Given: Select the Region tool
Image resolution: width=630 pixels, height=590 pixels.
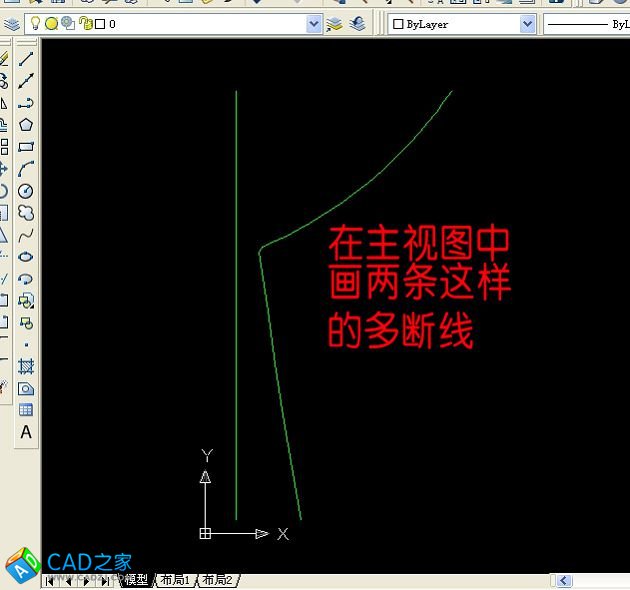Looking at the screenshot, I should pos(26,389).
